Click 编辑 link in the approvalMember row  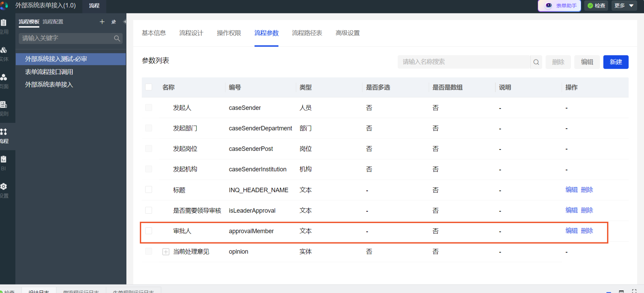click(571, 231)
